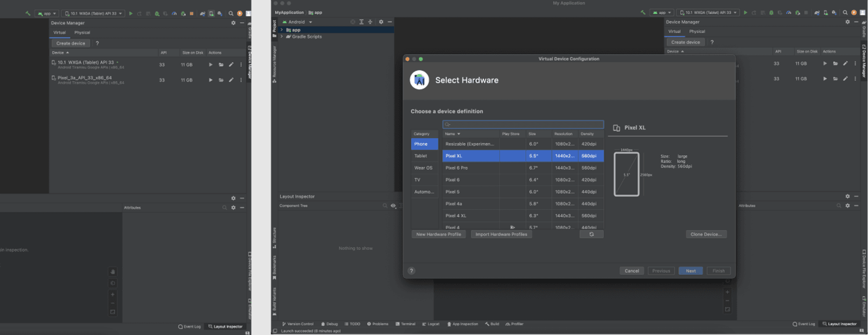Select Pixel 4a row in device list
Viewport: 868px width, 335px height.
point(523,203)
